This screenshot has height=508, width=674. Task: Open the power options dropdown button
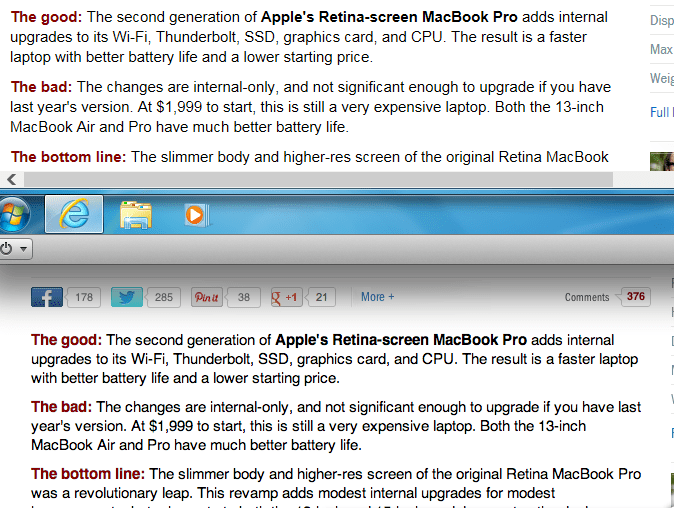point(15,248)
